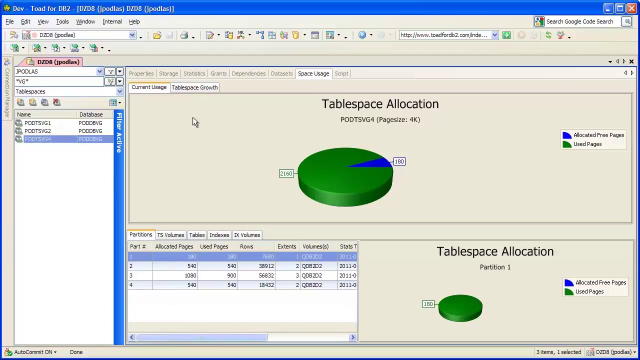Click the blue globe web browser icon
Image resolution: width=640 pixels, height=360 pixels.
tap(362, 36)
